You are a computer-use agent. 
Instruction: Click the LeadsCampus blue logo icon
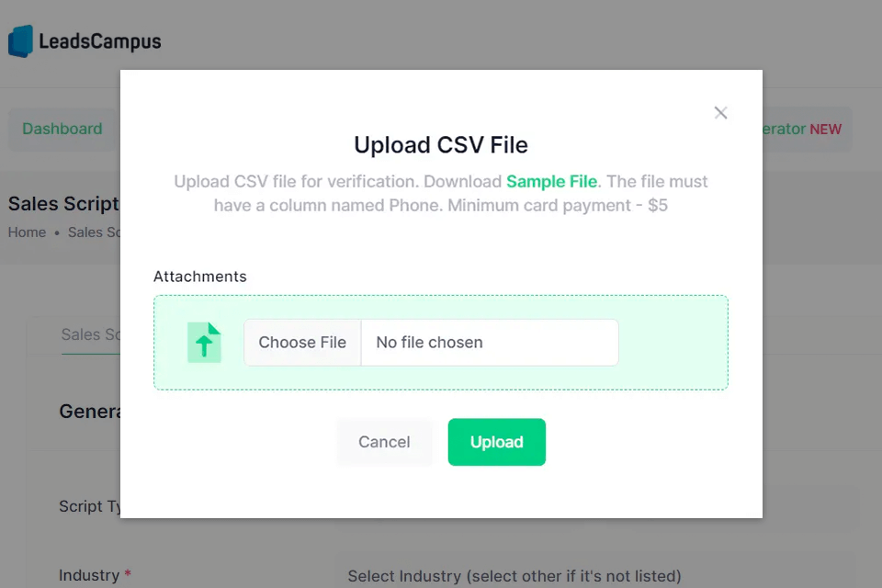point(20,41)
